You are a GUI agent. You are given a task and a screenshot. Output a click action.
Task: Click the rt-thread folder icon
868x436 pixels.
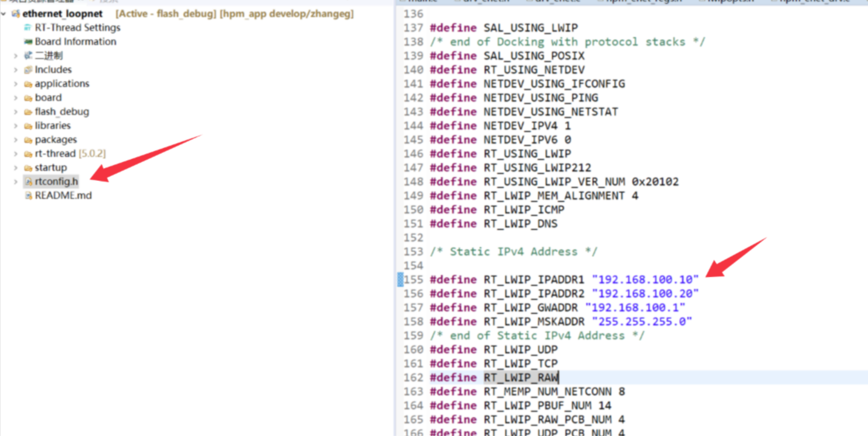click(x=28, y=153)
